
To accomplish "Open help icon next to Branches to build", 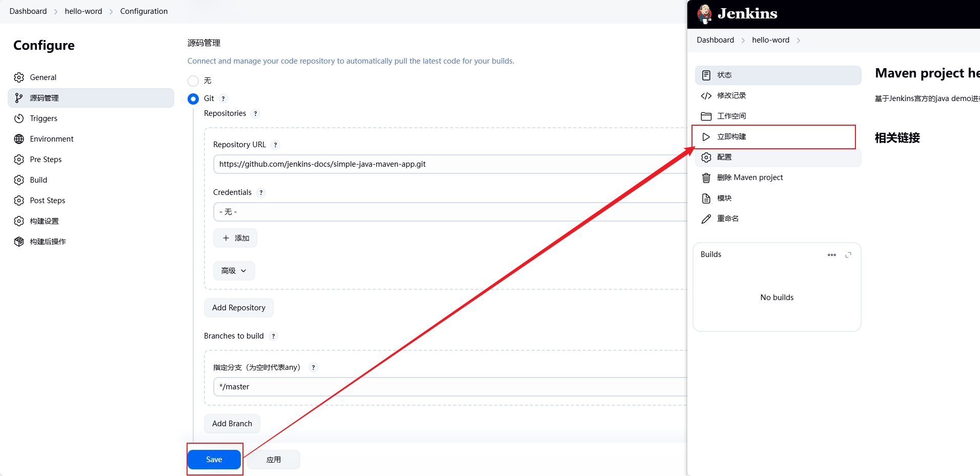I will coord(273,336).
